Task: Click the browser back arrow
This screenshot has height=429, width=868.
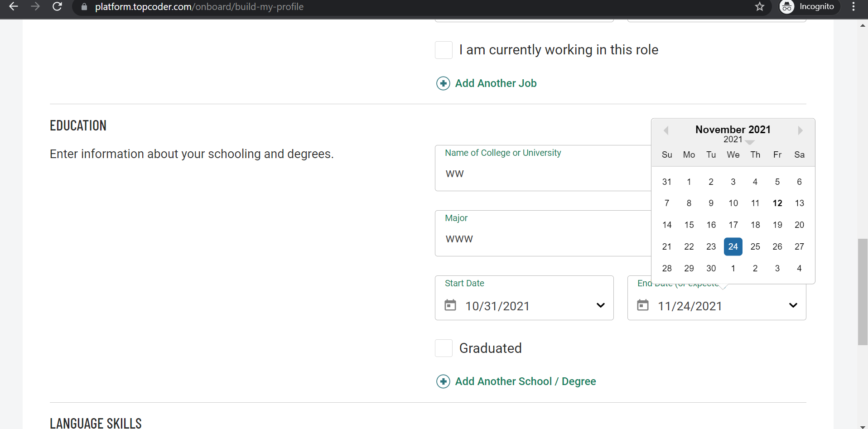Action: [13, 7]
